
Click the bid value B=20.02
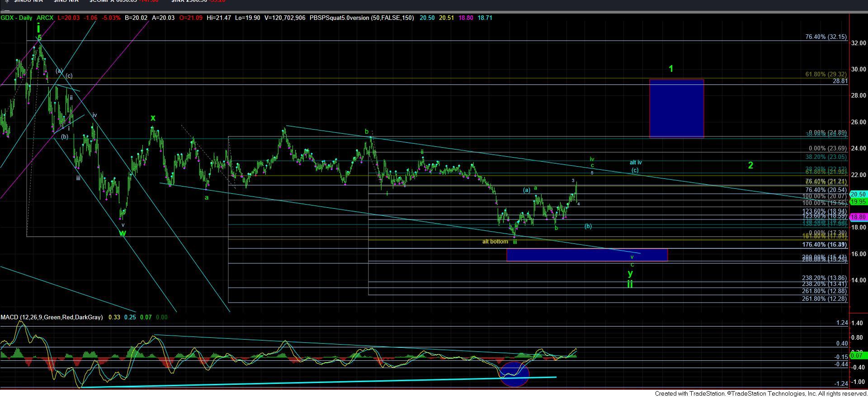point(136,18)
